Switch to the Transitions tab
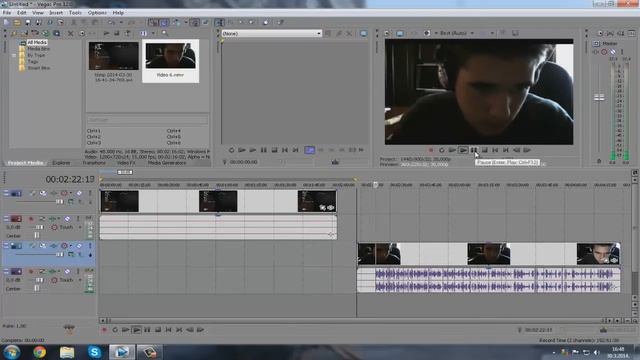 pyautogui.click(x=94, y=163)
